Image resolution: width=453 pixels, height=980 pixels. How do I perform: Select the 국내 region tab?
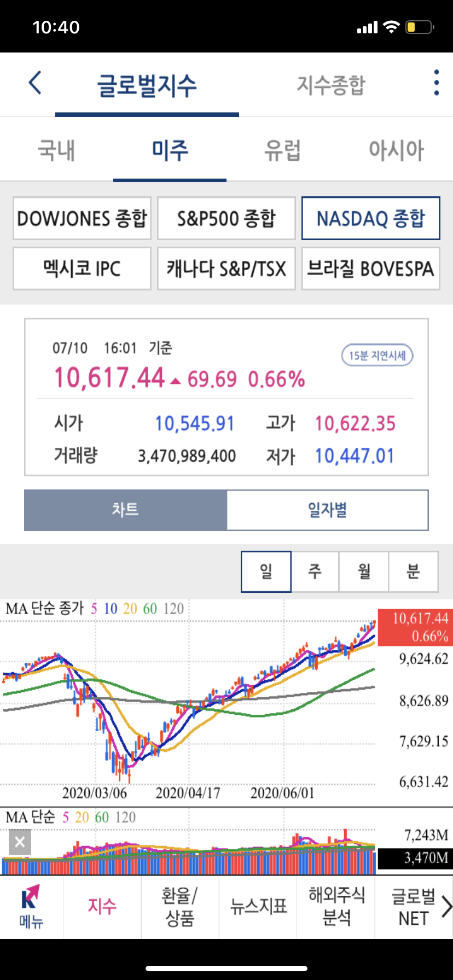[56, 150]
